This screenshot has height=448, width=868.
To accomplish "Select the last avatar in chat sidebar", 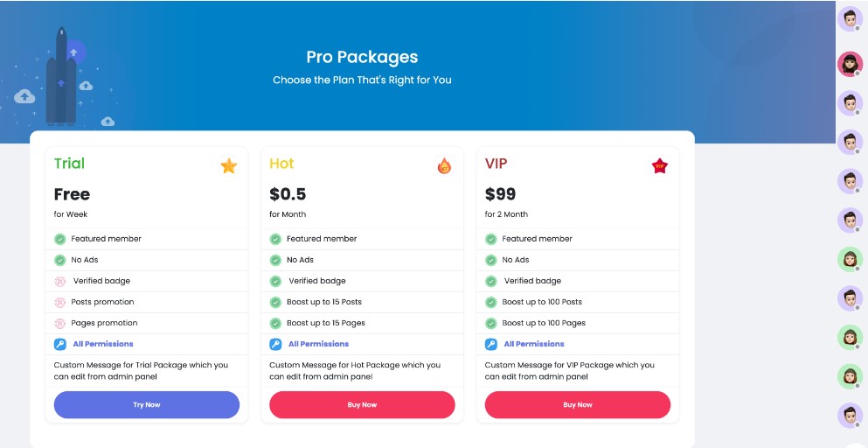I will click(x=851, y=415).
